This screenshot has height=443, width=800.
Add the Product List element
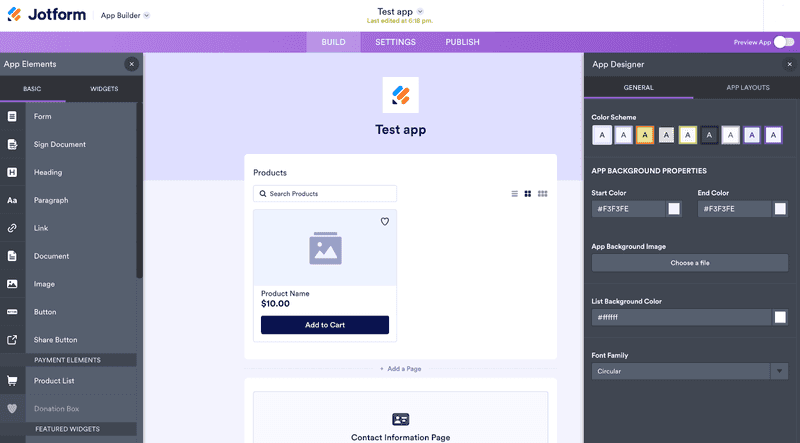point(68,381)
